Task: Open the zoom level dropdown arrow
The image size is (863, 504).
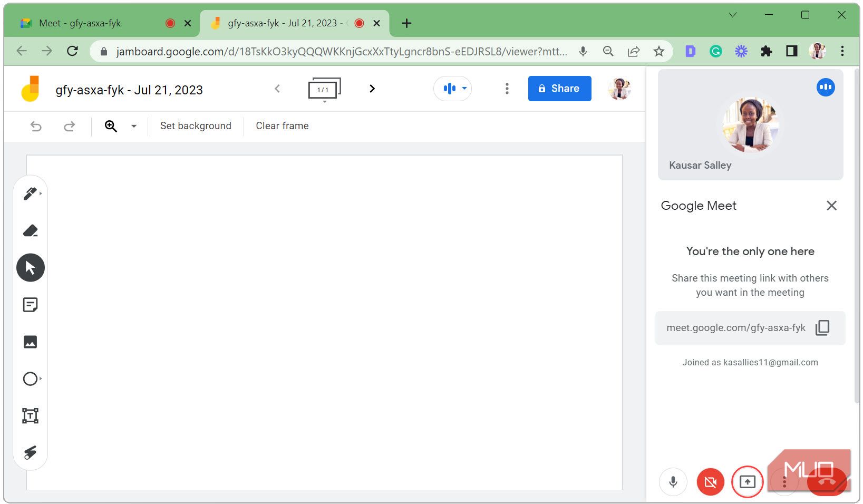Action: point(134,126)
